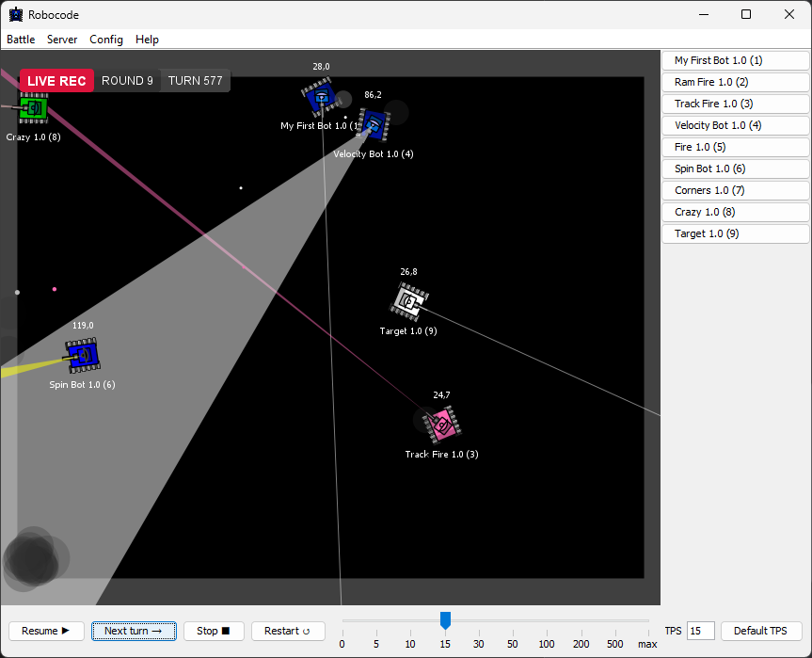Click the Crazy 1.0 green tank
Screen dimensions: 812x658
33,108
